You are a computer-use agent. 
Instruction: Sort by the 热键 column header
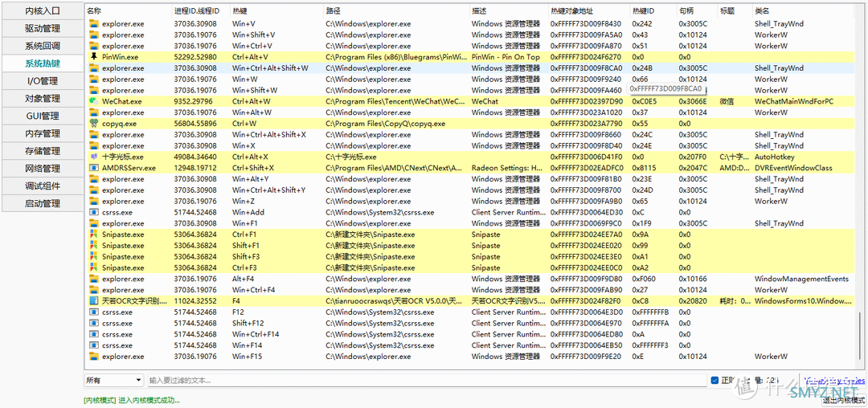[276, 10]
